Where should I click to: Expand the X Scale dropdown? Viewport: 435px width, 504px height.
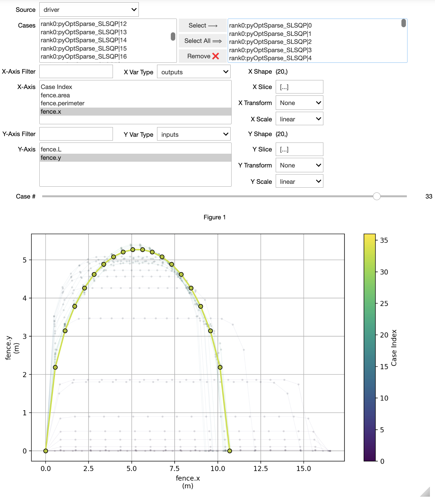coord(299,119)
